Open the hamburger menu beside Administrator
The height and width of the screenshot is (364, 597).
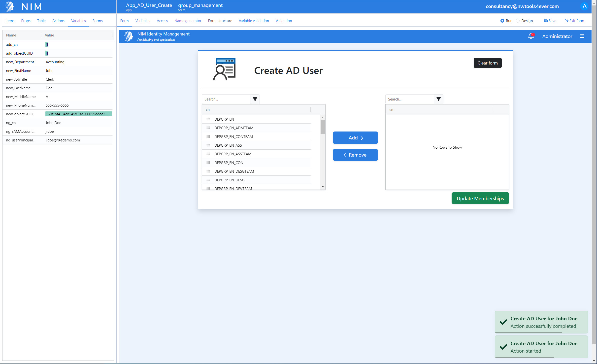582,36
